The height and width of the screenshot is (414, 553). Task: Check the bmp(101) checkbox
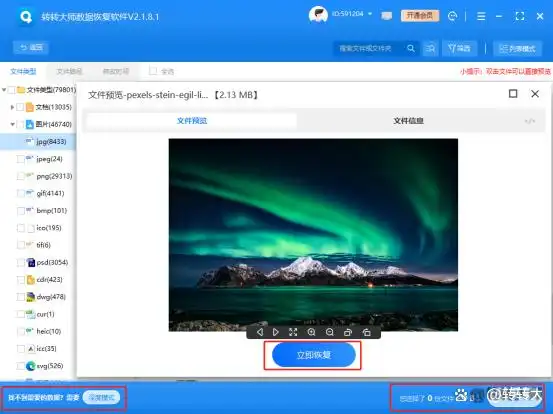click(x=21, y=211)
